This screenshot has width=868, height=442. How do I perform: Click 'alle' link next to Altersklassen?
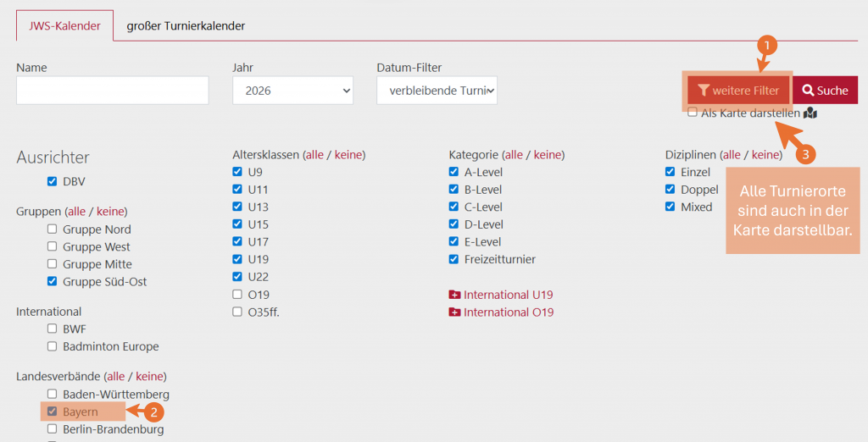pos(314,155)
